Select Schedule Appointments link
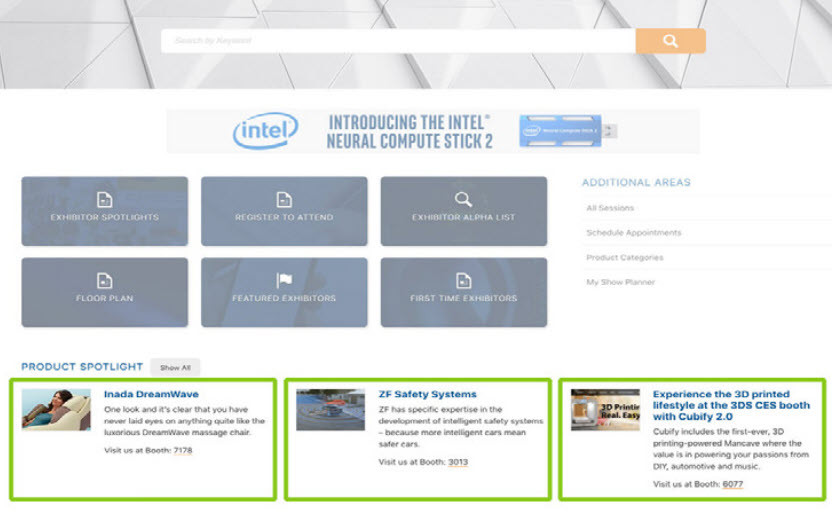 tap(633, 233)
